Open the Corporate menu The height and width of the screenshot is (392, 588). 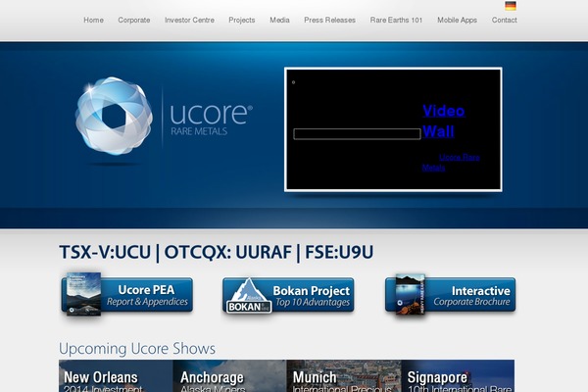134,21
